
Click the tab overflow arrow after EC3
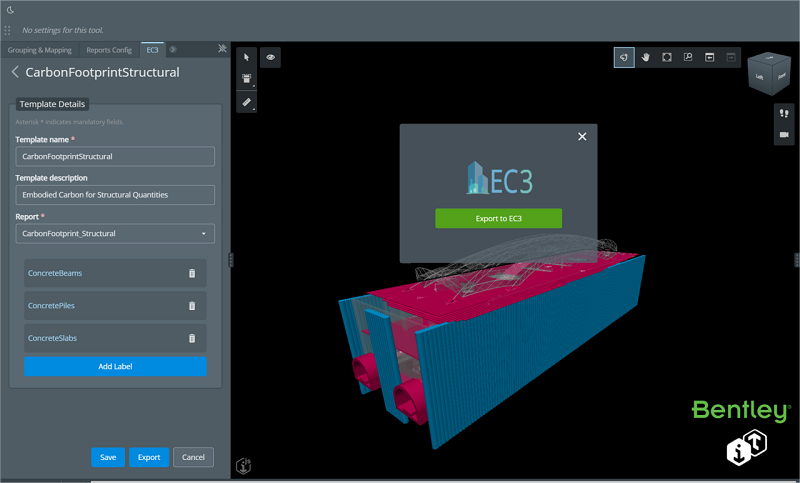(173, 49)
